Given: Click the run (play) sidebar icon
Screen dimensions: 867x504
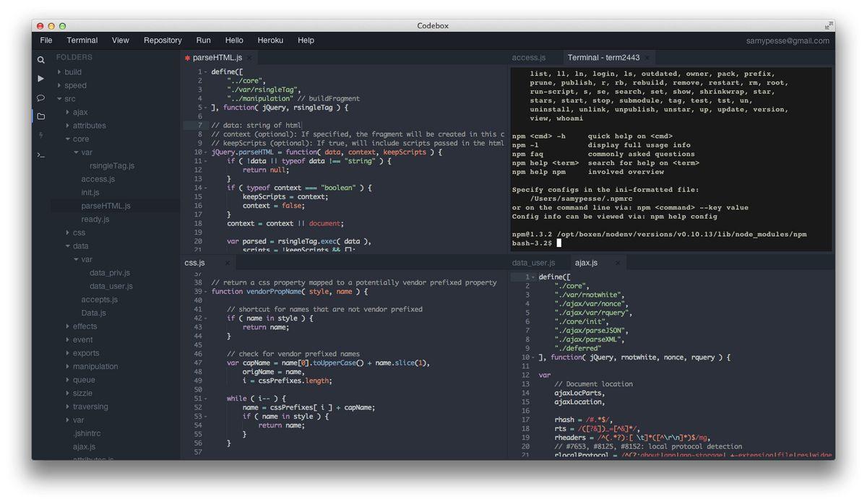Looking at the screenshot, I should pyautogui.click(x=41, y=78).
